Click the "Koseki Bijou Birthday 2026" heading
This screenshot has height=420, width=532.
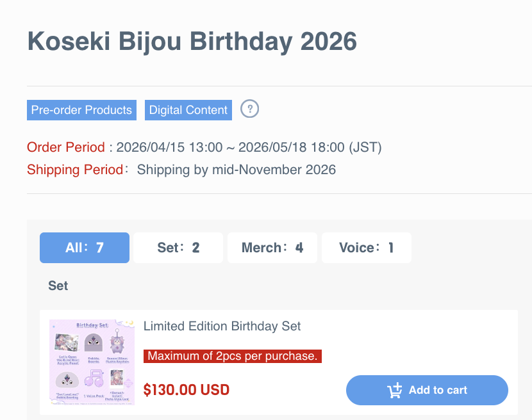tap(192, 42)
